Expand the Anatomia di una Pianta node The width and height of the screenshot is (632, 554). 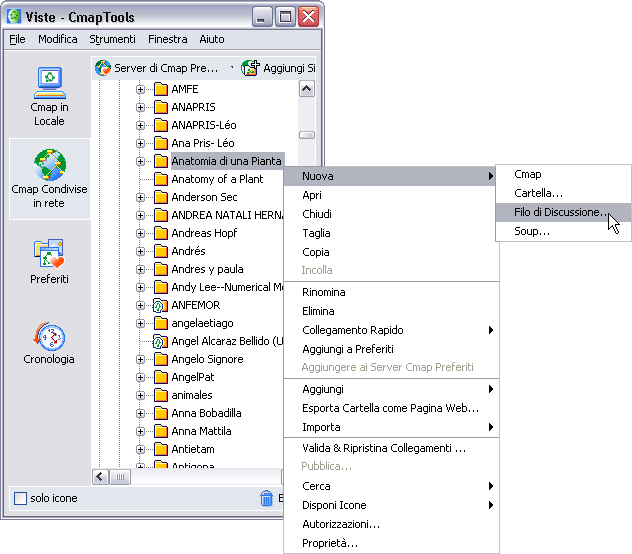pos(140,161)
